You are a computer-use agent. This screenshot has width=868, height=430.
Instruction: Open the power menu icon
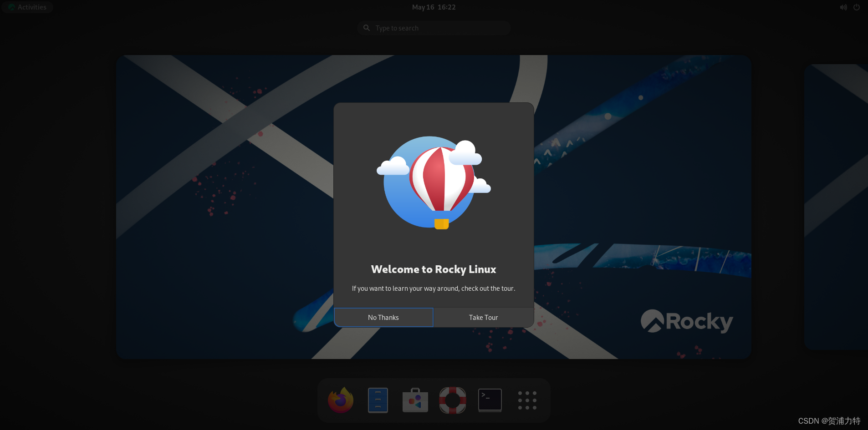pyautogui.click(x=857, y=7)
